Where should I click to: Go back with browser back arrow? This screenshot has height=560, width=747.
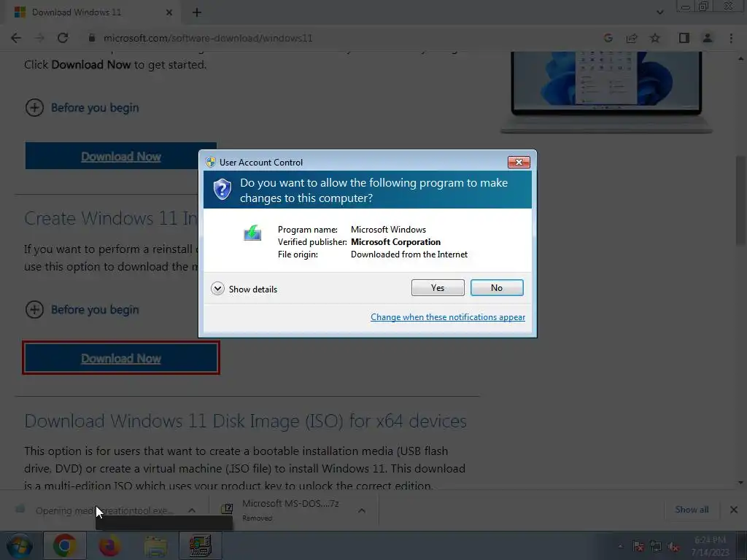pos(16,38)
